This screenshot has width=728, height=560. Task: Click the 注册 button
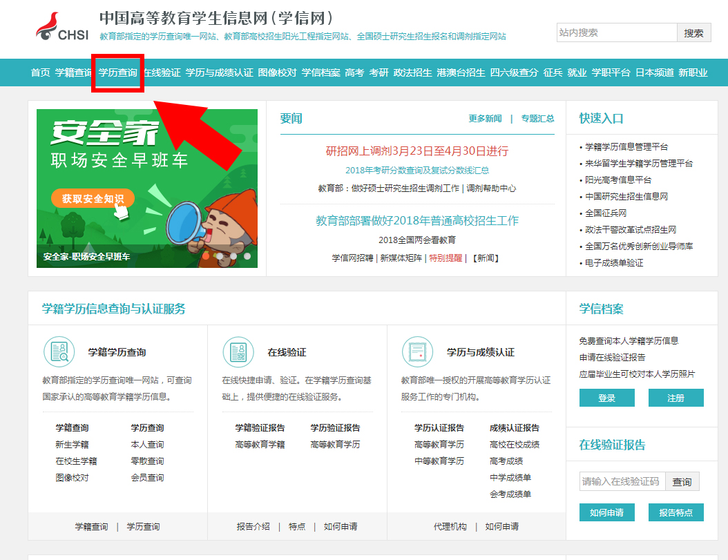(x=676, y=398)
